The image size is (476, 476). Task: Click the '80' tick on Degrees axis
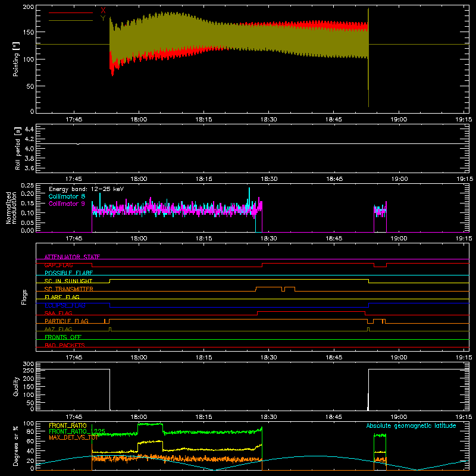(30, 431)
